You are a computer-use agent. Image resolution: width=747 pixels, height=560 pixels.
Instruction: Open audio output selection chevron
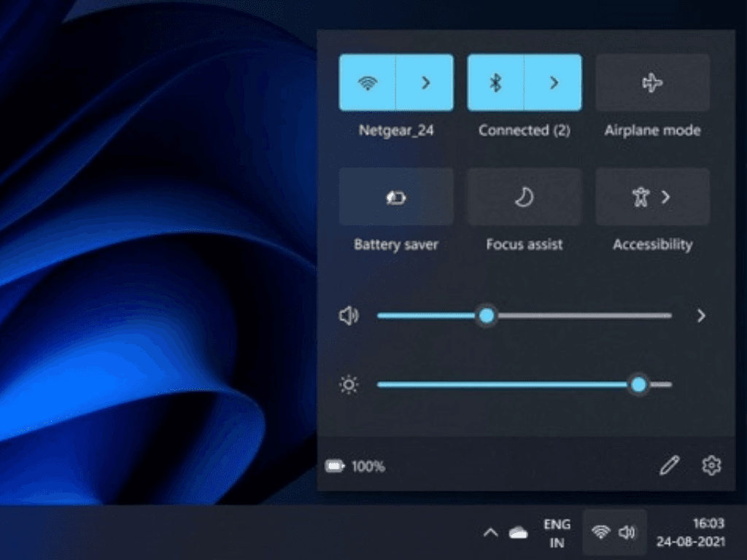pos(701,316)
